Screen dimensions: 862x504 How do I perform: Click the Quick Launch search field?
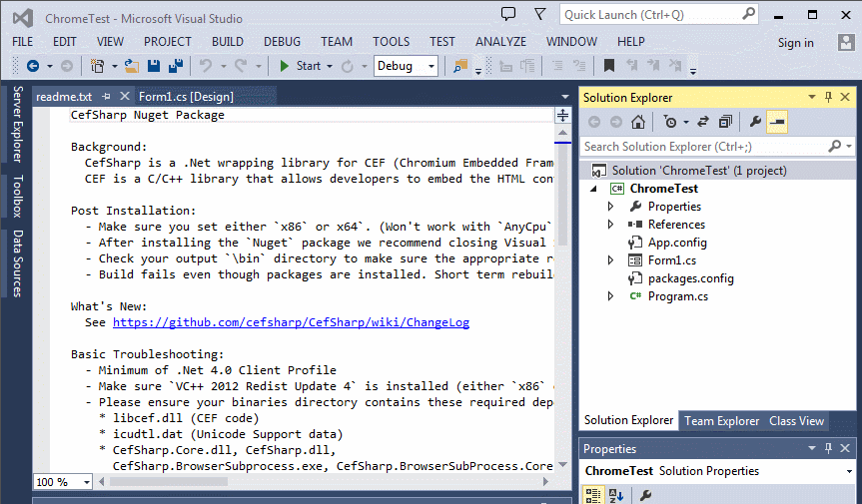pos(658,14)
